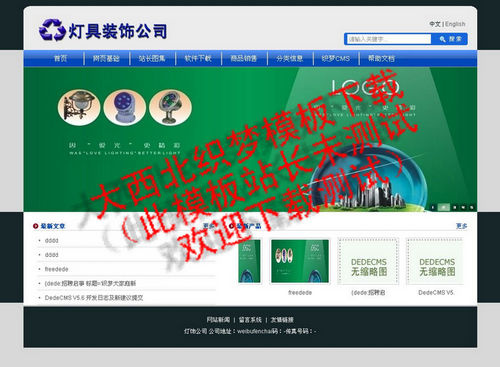Select the blue LED spotlight circle image
This screenshot has height=367, width=500.
tap(125, 107)
